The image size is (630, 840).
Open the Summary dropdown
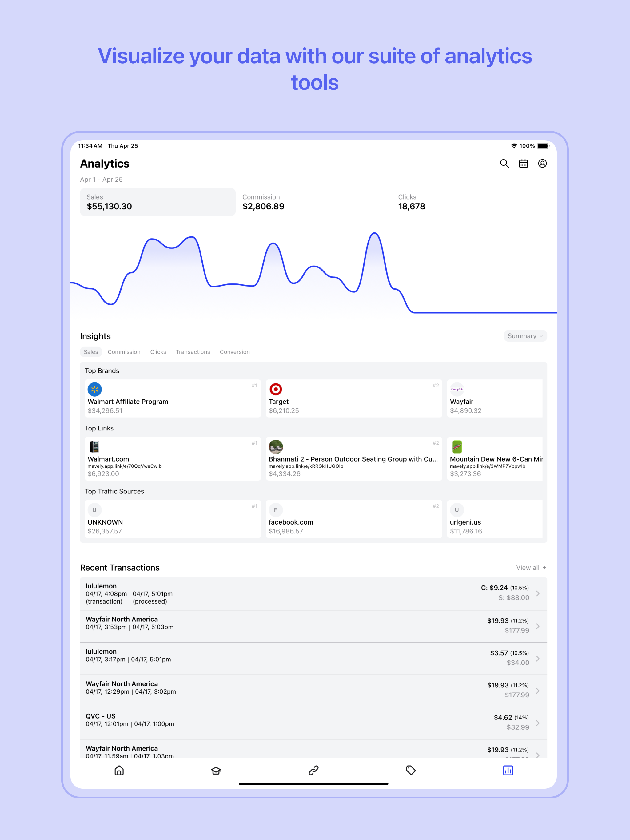coord(525,336)
